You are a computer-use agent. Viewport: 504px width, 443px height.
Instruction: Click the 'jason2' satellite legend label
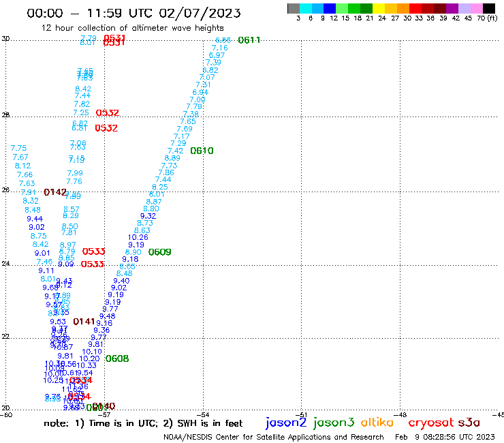pyautogui.click(x=286, y=423)
